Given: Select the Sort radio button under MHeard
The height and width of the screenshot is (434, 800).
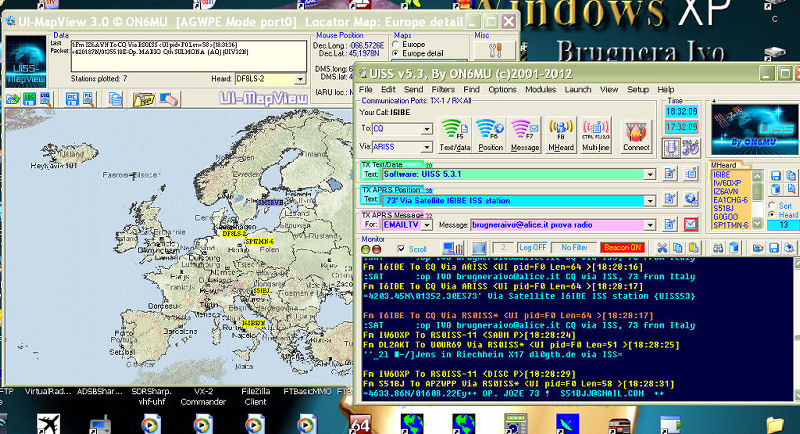Looking at the screenshot, I should click(x=770, y=204).
